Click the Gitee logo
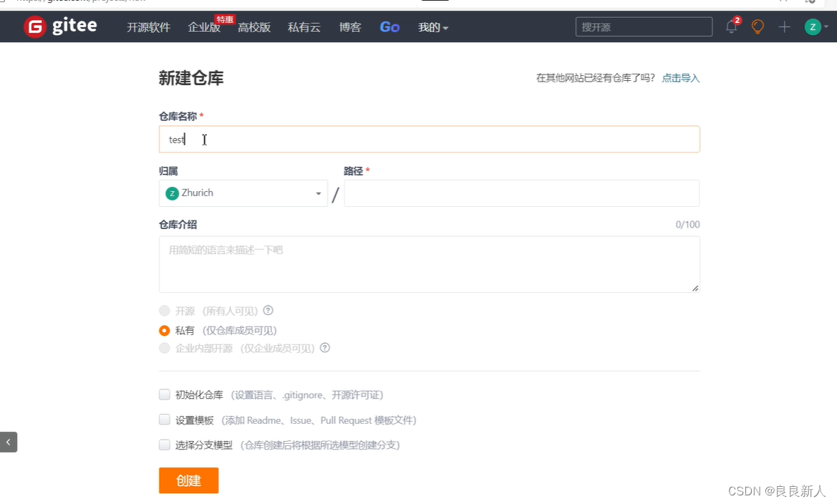The image size is (837, 504). point(61,26)
